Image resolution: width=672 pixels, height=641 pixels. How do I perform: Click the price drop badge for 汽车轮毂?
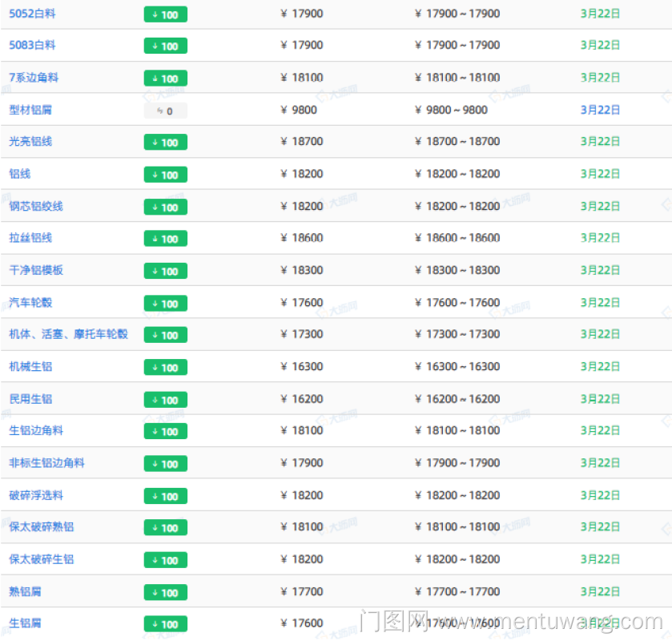click(165, 304)
